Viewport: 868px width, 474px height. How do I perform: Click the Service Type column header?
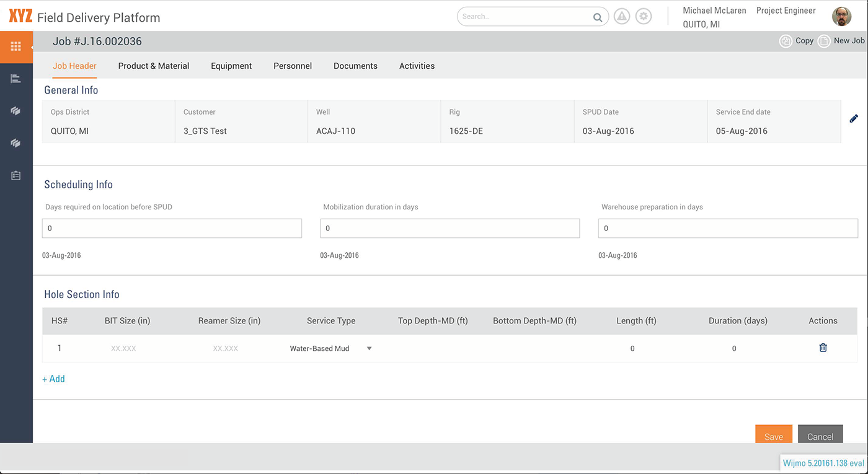331,320
